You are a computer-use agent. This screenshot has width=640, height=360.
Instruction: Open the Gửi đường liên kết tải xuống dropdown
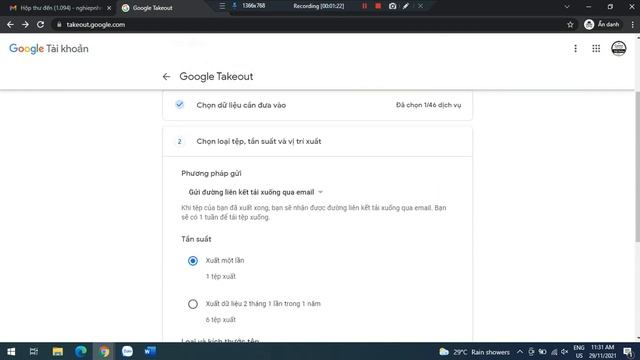[256, 192]
